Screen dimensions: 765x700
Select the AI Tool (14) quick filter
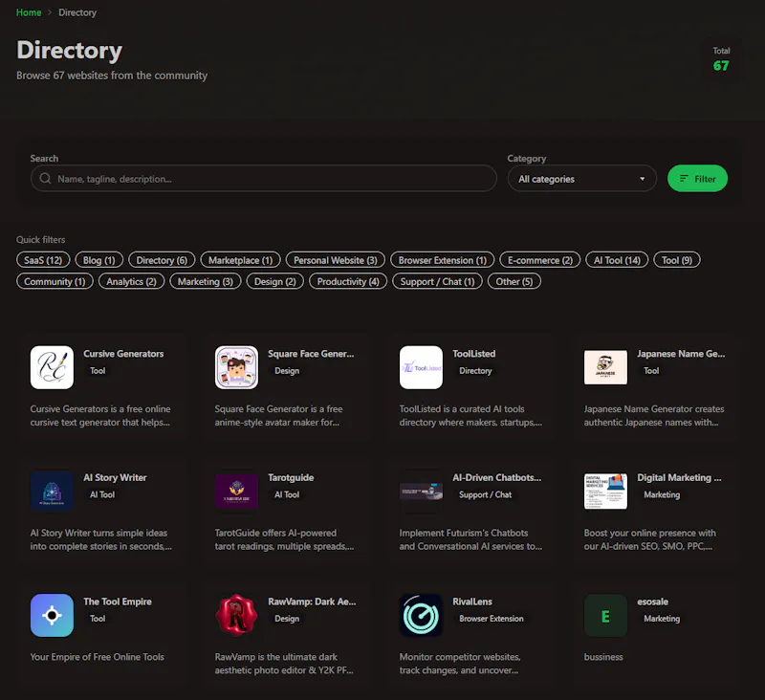(x=617, y=260)
